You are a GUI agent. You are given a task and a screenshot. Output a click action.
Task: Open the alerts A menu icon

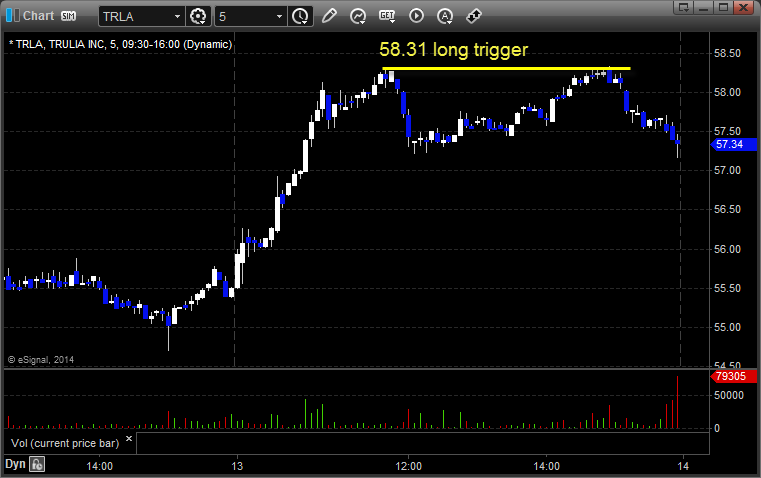[445, 16]
